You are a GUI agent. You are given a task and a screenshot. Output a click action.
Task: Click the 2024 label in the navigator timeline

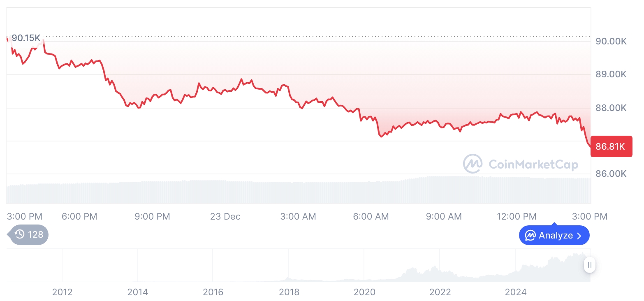click(x=516, y=292)
